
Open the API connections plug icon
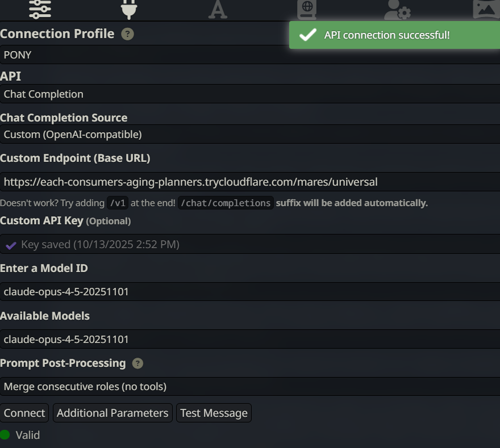tap(129, 9)
